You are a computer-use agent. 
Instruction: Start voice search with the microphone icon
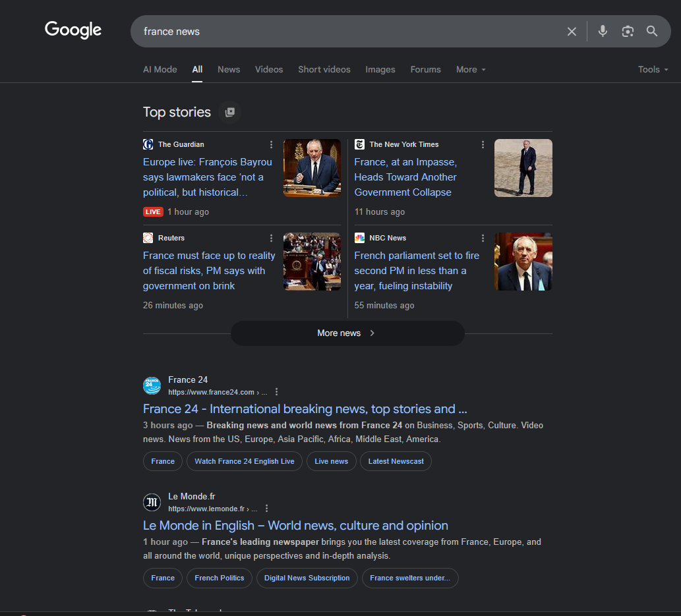point(603,31)
